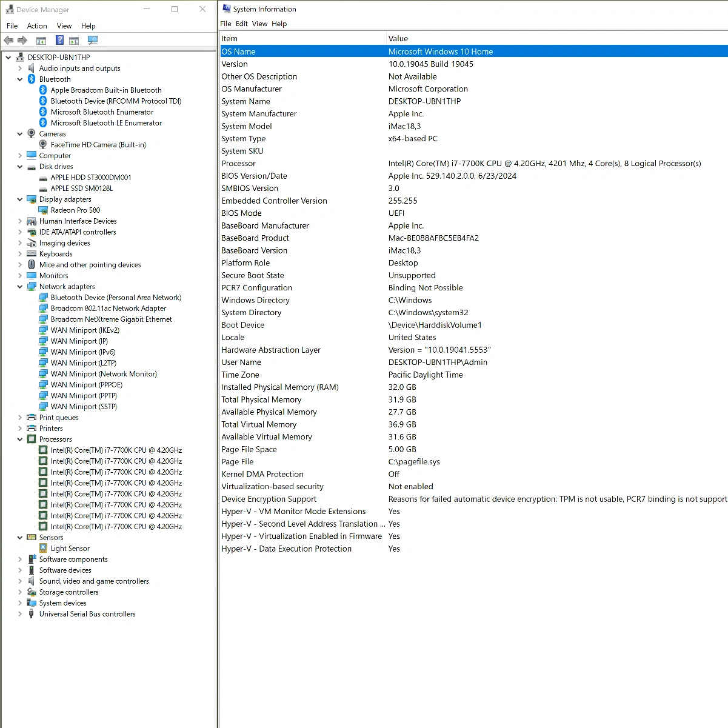Click the Scan for hardware changes icon
Viewport: 728px width, 728px height.
pos(93,41)
